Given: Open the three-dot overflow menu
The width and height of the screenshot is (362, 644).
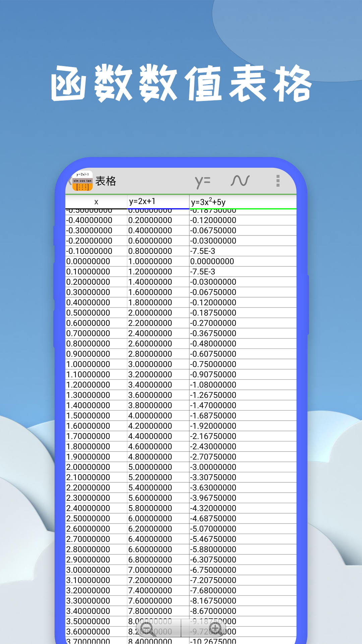Looking at the screenshot, I should coord(278,181).
